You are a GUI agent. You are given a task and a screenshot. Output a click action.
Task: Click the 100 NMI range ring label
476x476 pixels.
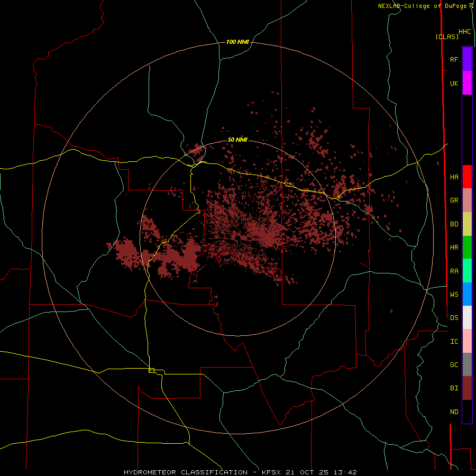237,42
